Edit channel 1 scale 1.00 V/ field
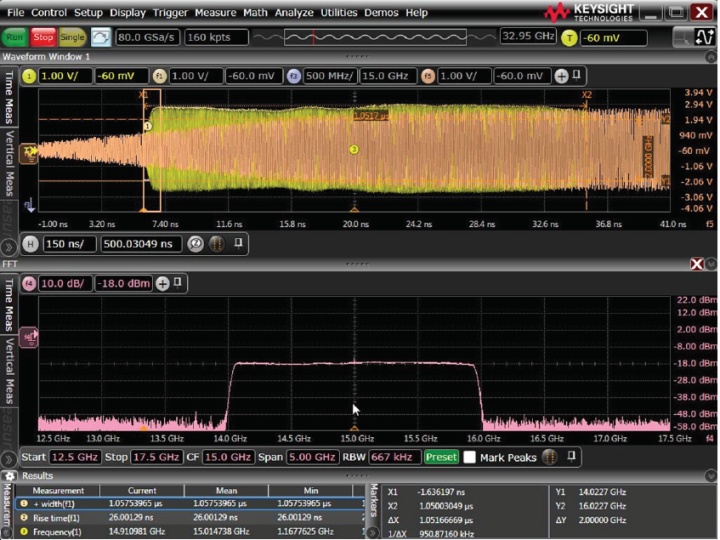 (65, 76)
